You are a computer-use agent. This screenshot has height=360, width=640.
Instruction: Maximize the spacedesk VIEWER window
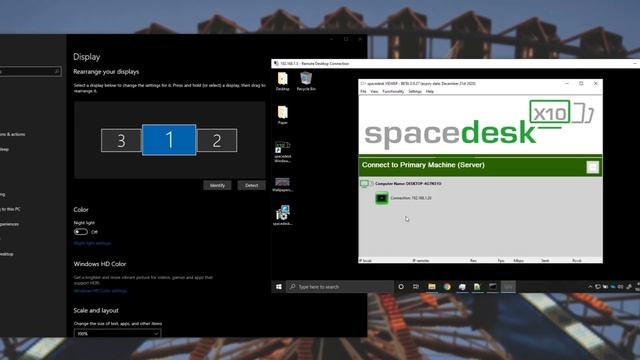581,83
